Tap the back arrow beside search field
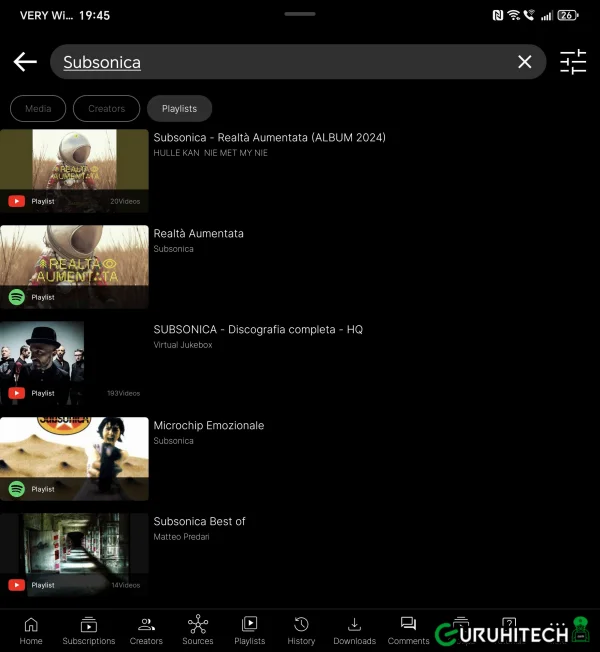This screenshot has height=652, width=600. coord(25,62)
